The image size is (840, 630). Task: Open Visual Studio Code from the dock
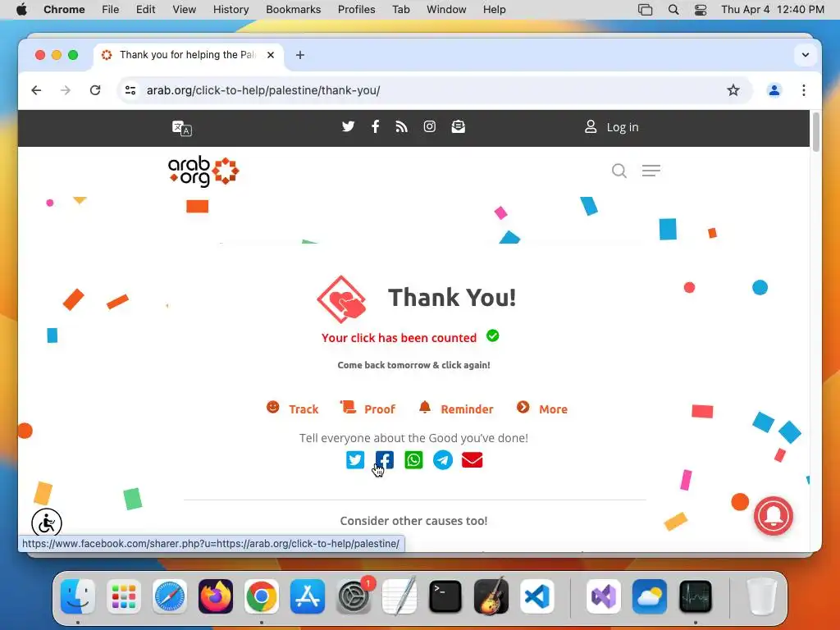click(x=536, y=596)
